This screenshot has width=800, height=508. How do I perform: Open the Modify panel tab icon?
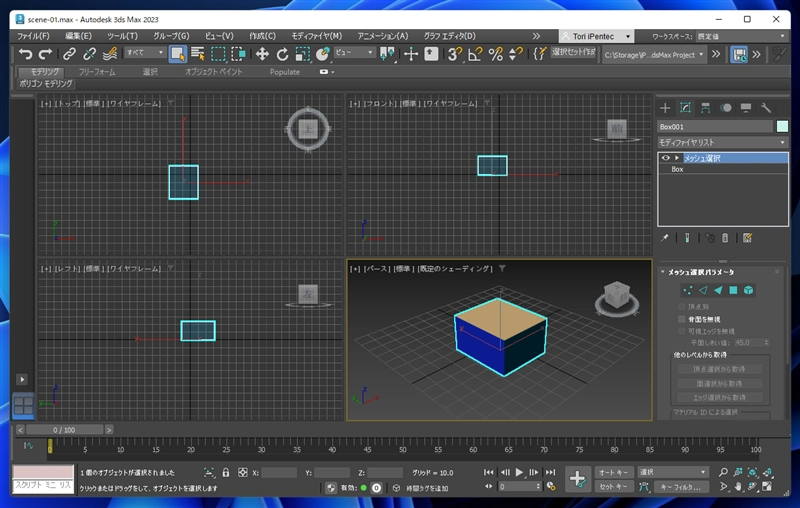pos(685,108)
